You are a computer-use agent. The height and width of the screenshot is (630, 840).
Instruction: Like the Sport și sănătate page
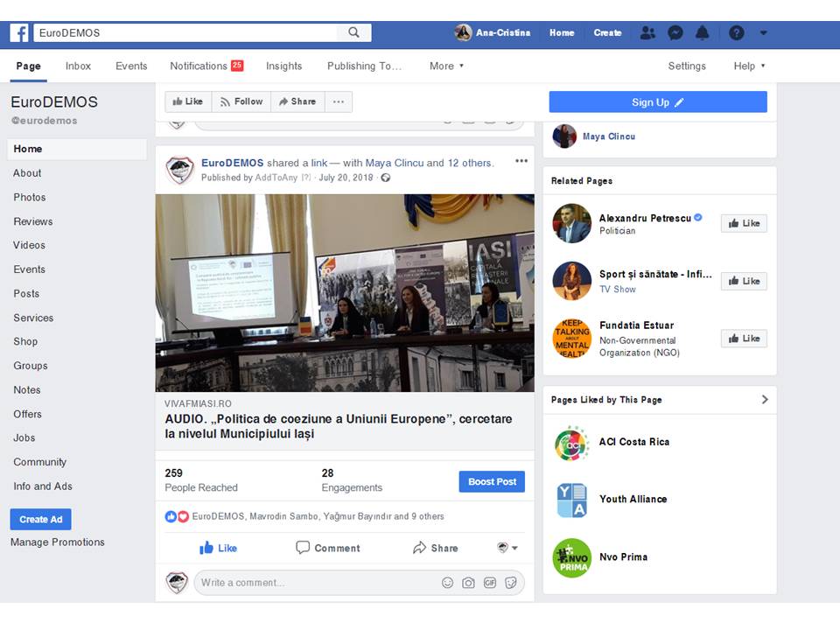pyautogui.click(x=744, y=281)
